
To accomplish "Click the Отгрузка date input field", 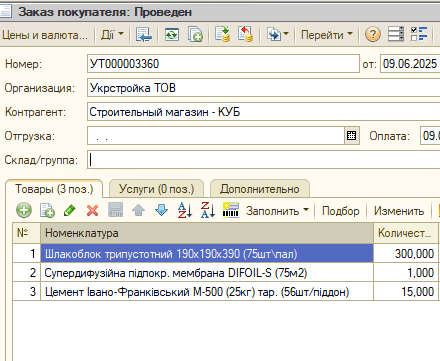I will 216,136.
